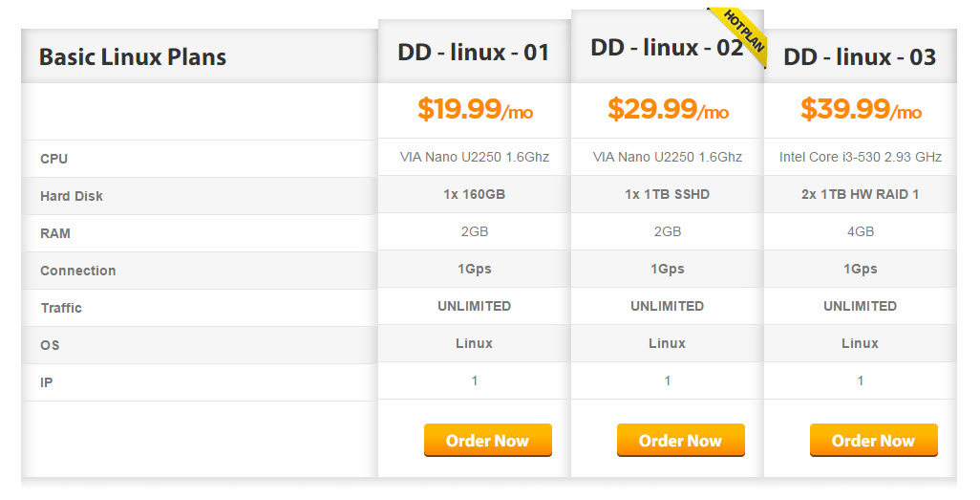This screenshot has width=980, height=500.
Task: Order the DD - linux - 03 plan
Action: (873, 441)
